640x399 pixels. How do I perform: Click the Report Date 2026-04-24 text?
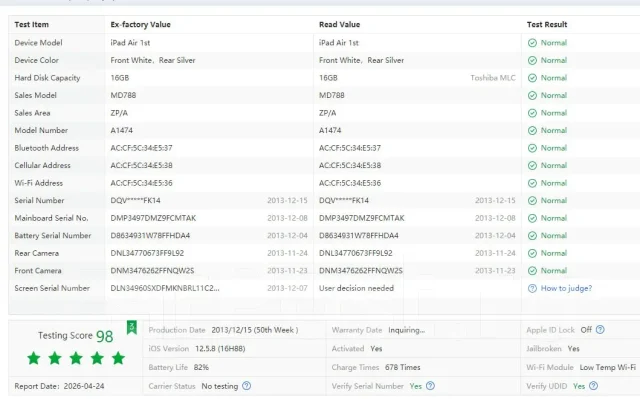59,386
